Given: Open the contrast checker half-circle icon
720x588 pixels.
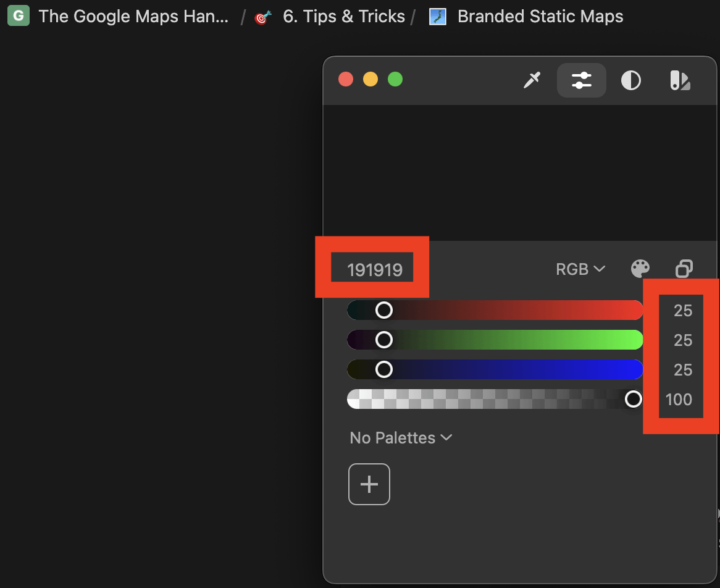Looking at the screenshot, I should tap(630, 80).
